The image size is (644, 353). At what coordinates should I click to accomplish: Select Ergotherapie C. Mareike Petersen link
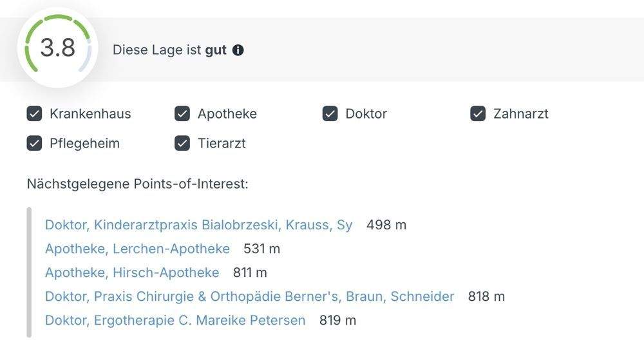(x=175, y=320)
